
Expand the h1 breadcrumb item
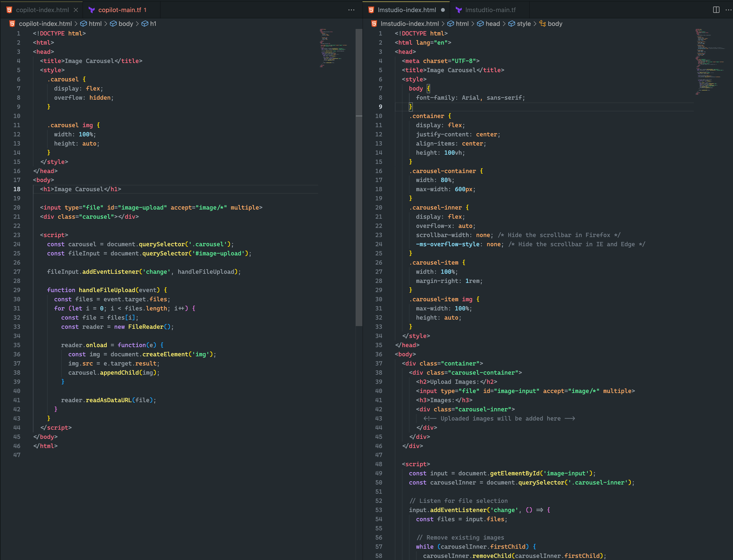pos(153,23)
